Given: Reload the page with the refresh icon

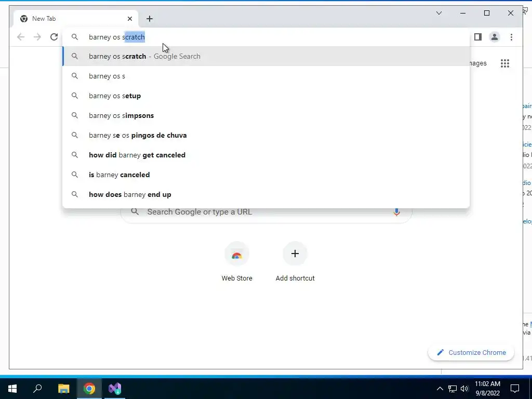Looking at the screenshot, I should coord(54,37).
